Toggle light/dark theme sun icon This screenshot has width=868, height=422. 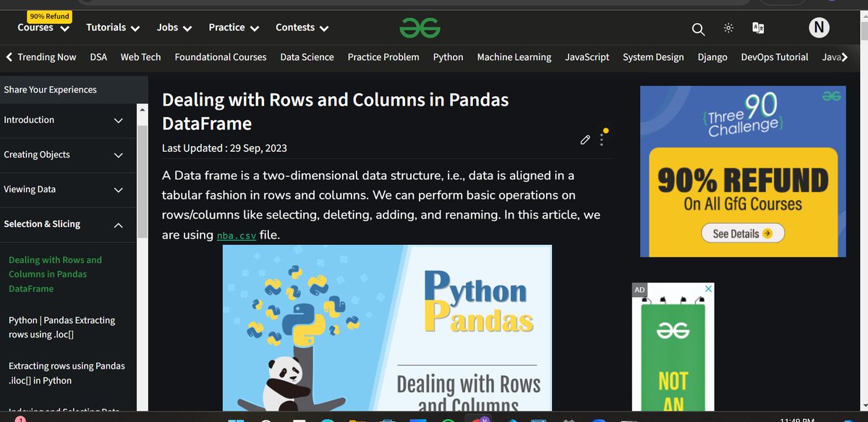728,28
